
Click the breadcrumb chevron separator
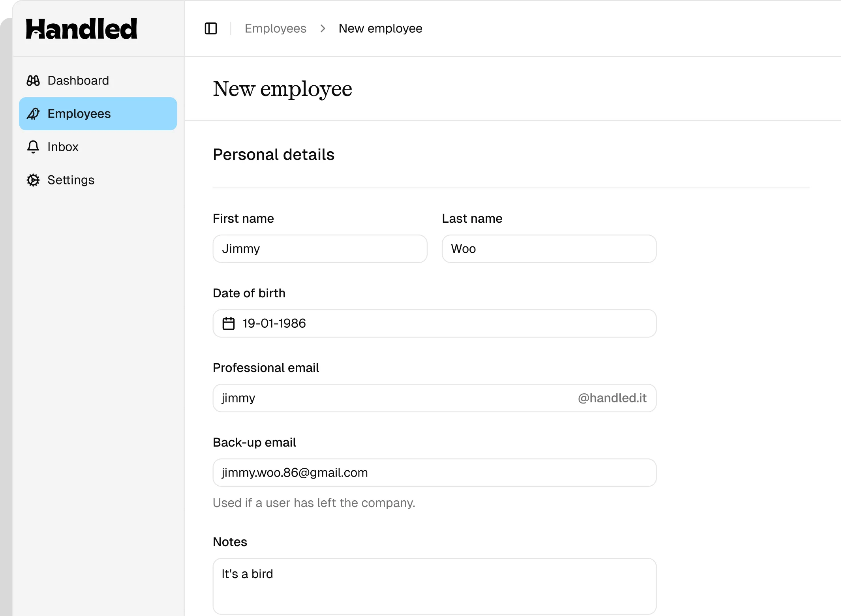323,28
